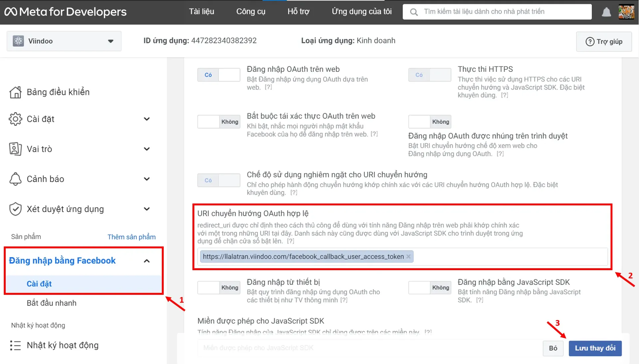This screenshot has width=639, height=364.
Task: Open help [?] for Đăng nhập từ thiết bị
Action: pyautogui.click(x=344, y=300)
